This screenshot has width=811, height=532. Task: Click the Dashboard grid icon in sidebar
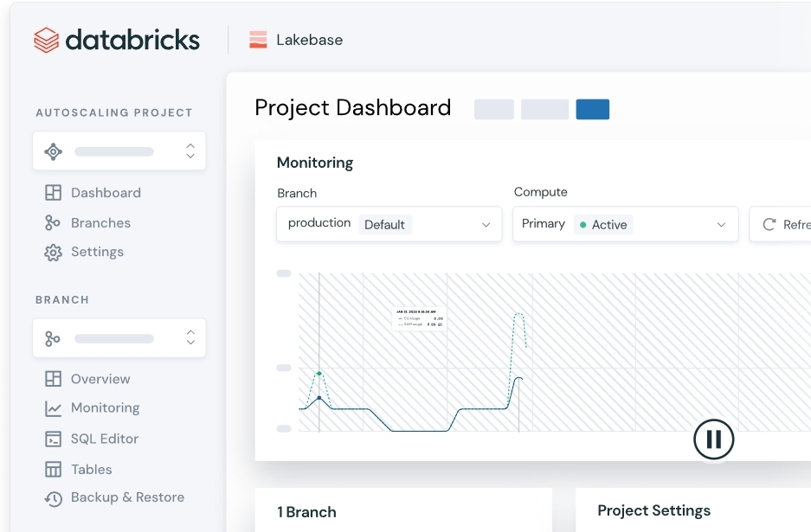[x=53, y=193]
